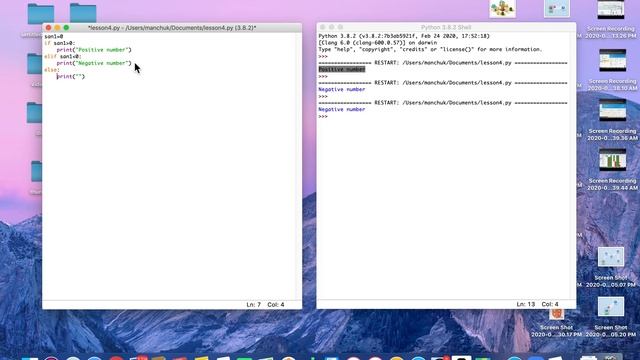Open Screen Recording file ending 39.44 AM
This screenshot has height=360, width=640.
pyautogui.click(x=612, y=160)
